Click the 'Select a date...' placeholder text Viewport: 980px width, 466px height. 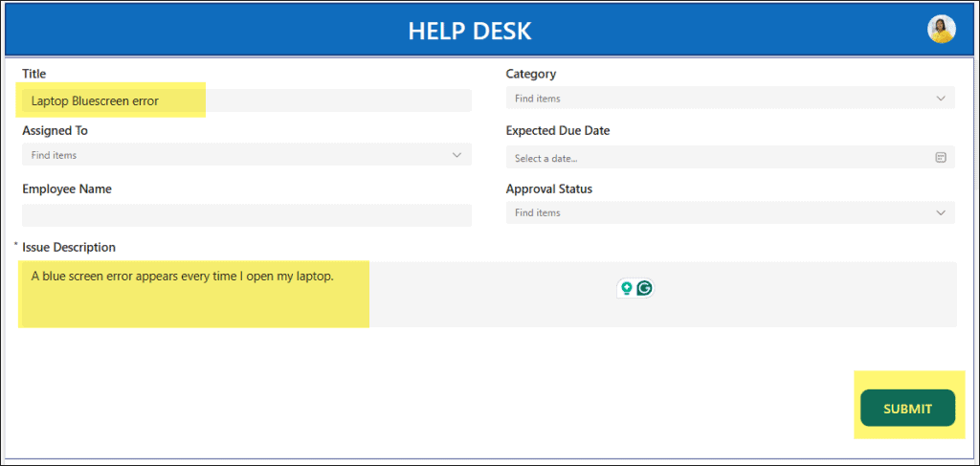pos(546,159)
